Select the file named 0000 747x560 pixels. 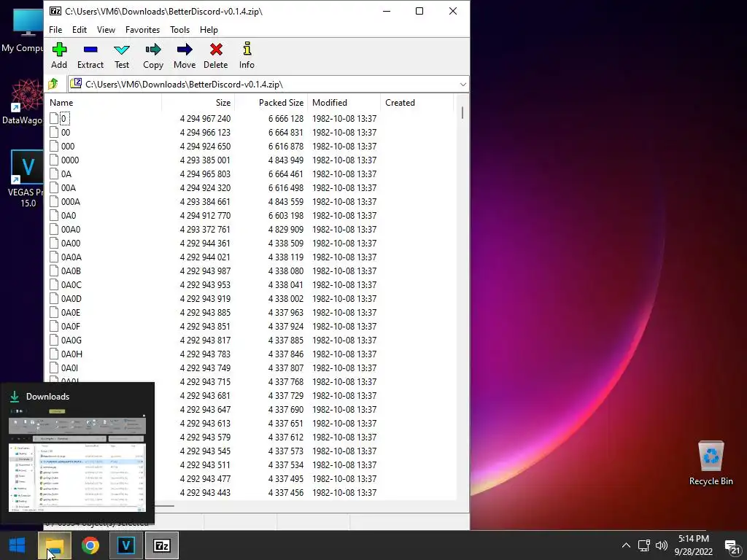tap(70, 160)
